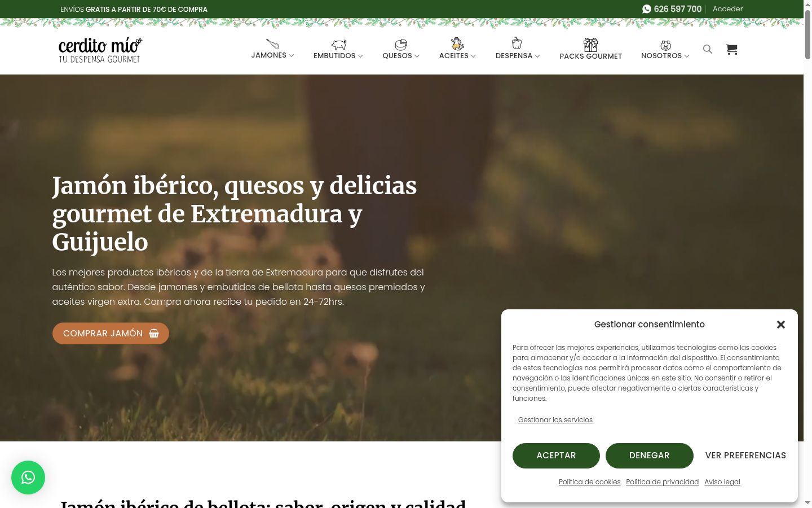The height and width of the screenshot is (508, 812).
Task: Call the 626 597 700 phone link
Action: click(x=678, y=9)
